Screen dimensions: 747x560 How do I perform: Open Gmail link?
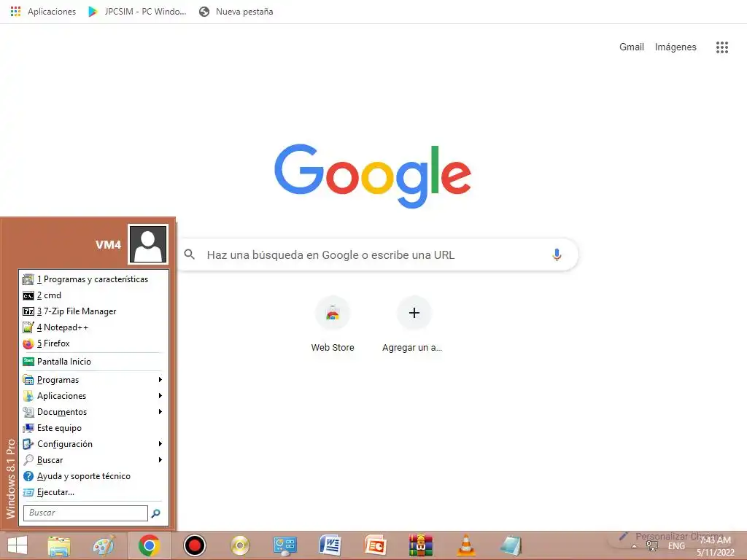tap(631, 47)
